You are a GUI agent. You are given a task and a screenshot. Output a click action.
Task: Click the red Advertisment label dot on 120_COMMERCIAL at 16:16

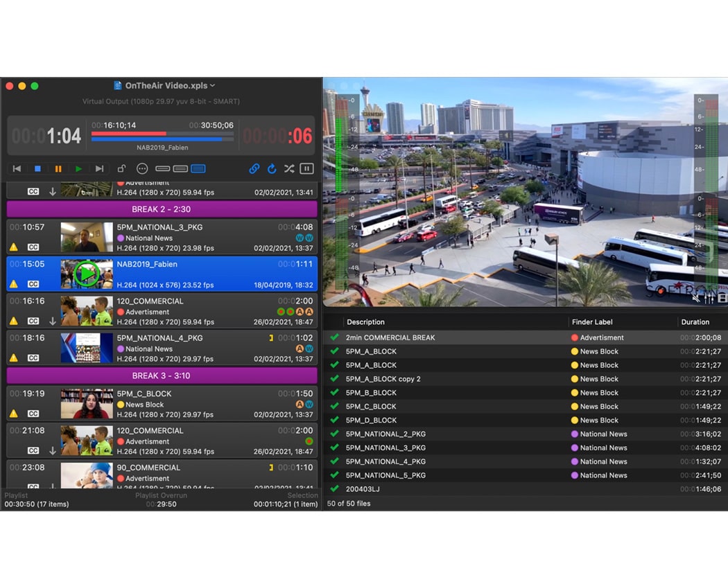pos(121,312)
